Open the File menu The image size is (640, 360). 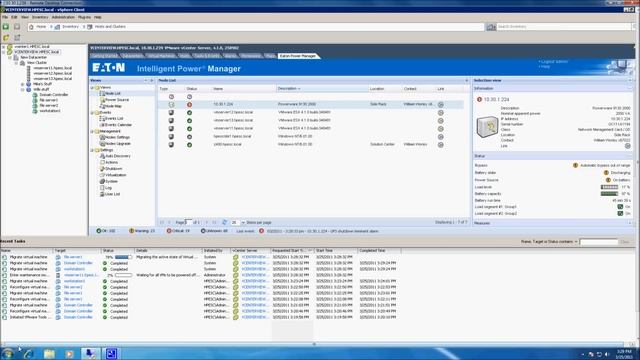pos(5,17)
